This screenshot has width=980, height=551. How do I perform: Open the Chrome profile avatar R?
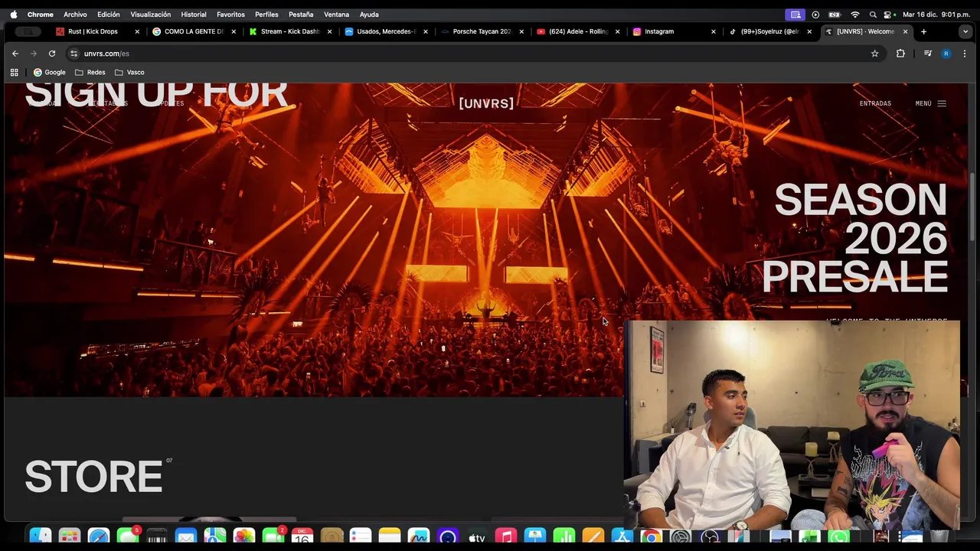(946, 54)
